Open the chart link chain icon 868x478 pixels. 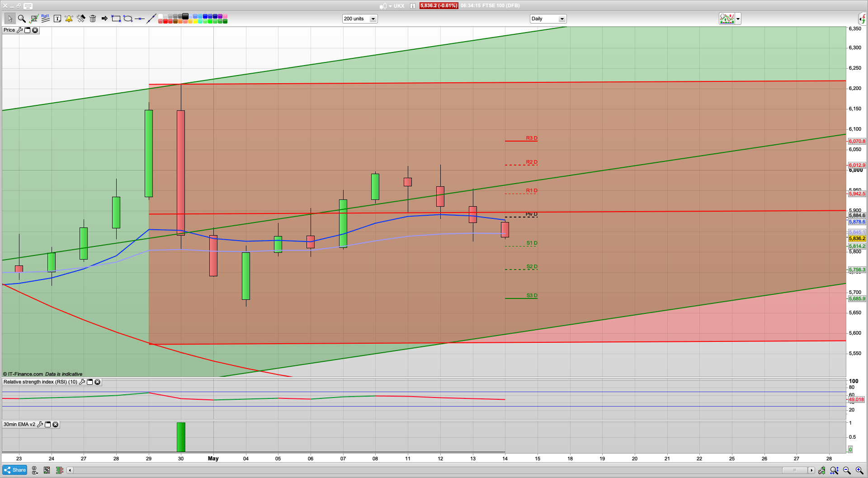34,470
